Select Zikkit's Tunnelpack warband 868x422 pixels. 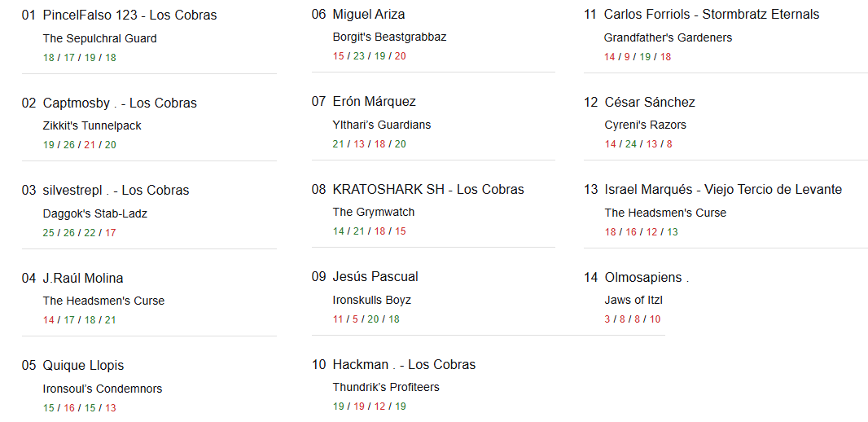[x=92, y=126]
